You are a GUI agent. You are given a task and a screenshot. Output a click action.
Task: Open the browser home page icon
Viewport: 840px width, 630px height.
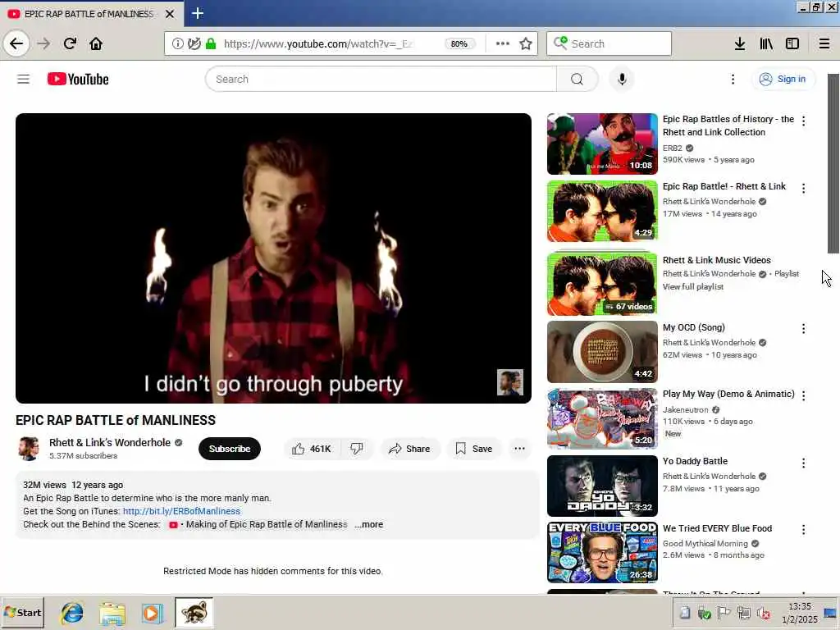[x=96, y=43]
